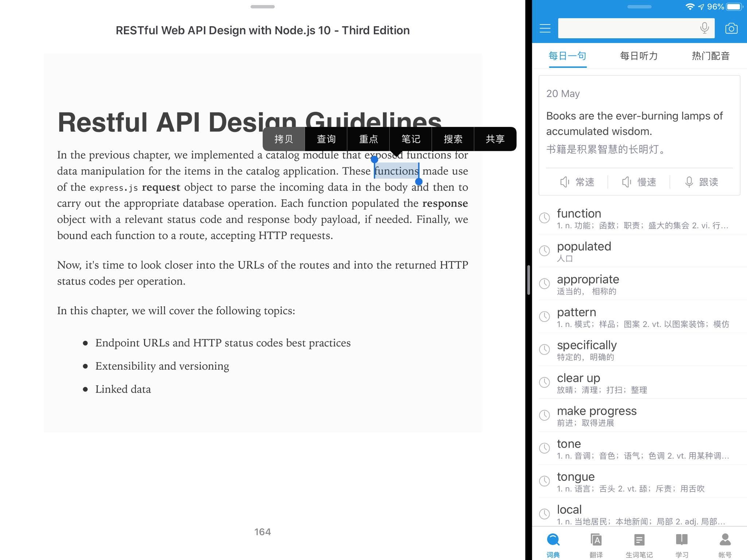Play the sentence at normal speed (常速)
Viewport: 747px width, 560px height.
point(577,182)
